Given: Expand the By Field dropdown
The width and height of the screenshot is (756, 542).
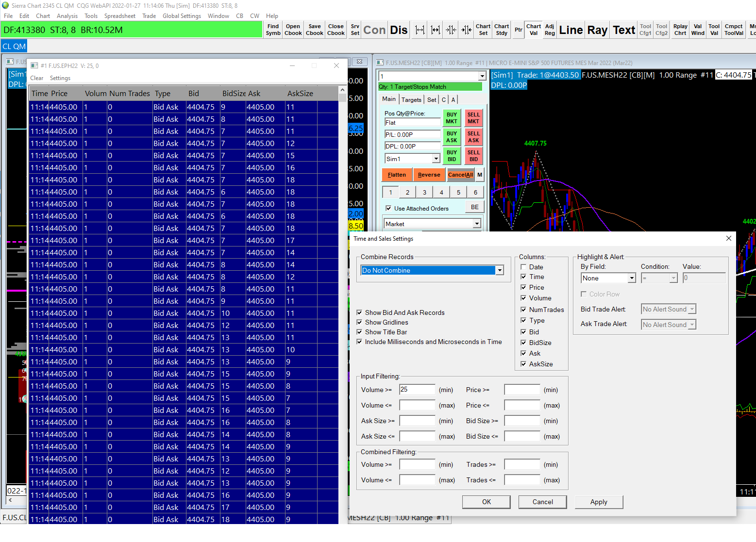Looking at the screenshot, I should [632, 278].
